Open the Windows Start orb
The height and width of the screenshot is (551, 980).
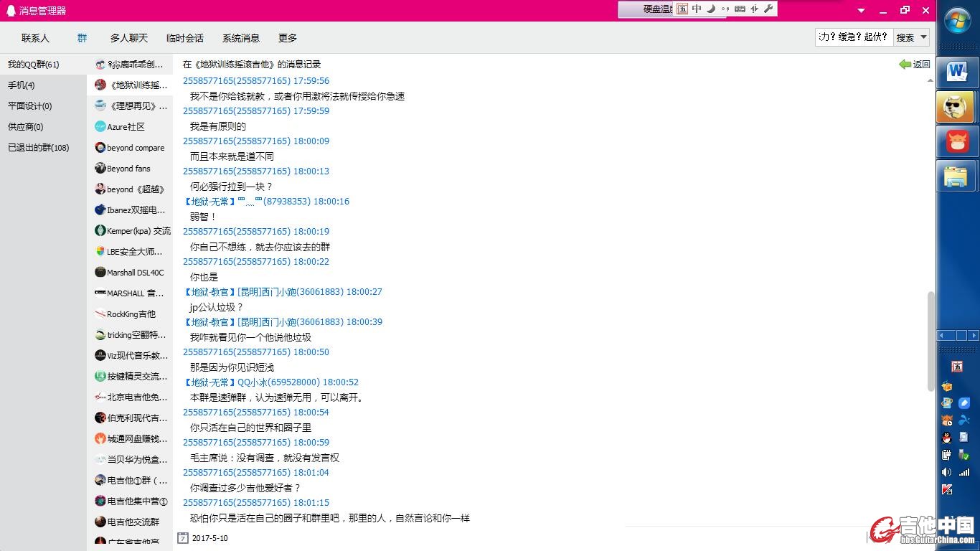pyautogui.click(x=958, y=22)
